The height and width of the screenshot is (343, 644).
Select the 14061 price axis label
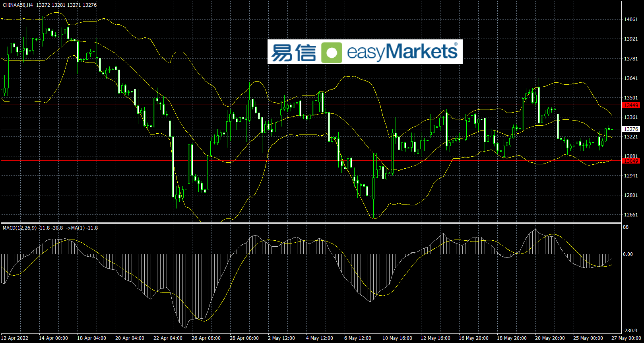[631, 19]
